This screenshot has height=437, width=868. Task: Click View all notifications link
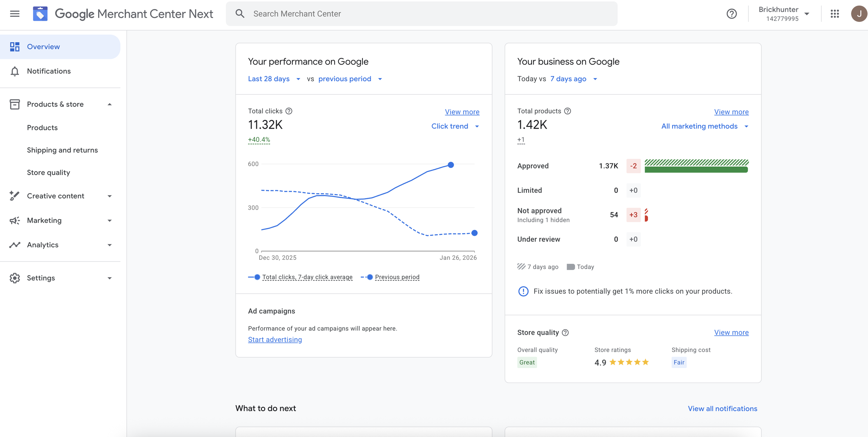[x=722, y=409]
